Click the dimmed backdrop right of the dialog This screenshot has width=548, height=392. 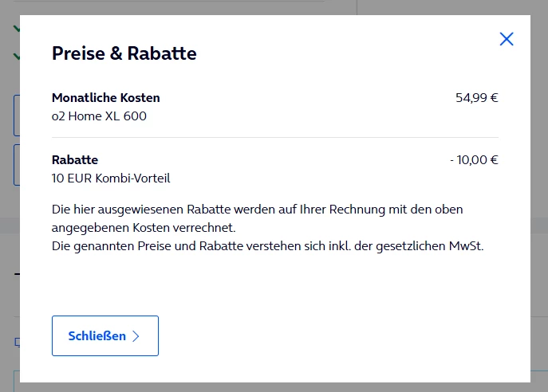tap(539, 199)
